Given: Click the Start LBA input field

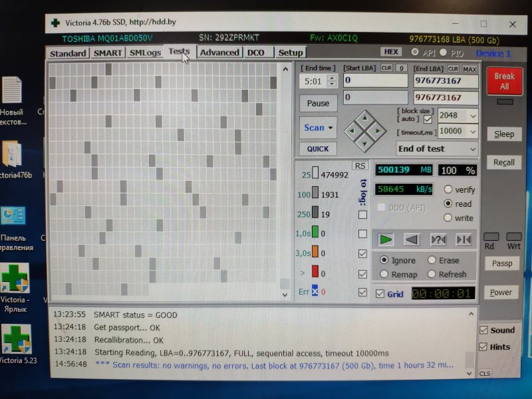Looking at the screenshot, I should [375, 81].
